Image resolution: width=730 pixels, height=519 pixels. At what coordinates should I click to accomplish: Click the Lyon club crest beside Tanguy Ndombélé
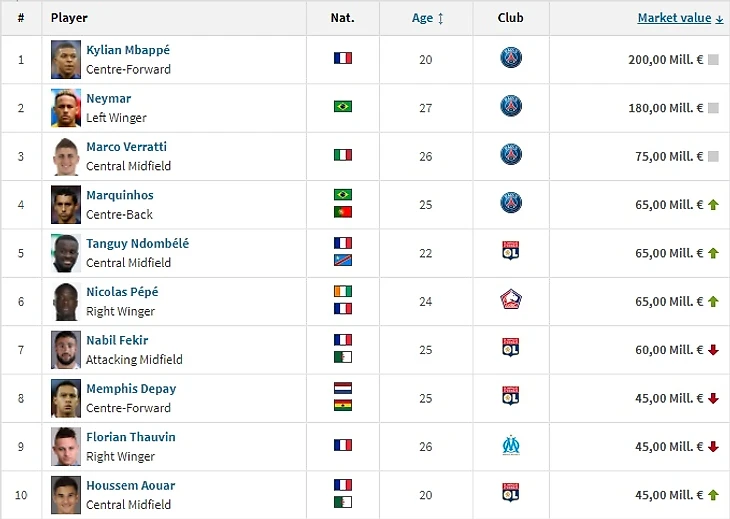coord(511,252)
